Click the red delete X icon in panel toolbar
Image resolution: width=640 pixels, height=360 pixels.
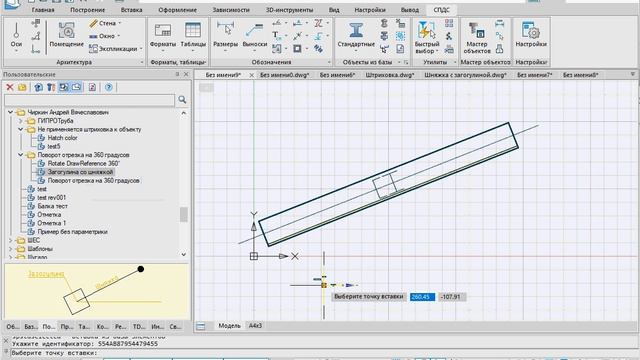(10, 87)
